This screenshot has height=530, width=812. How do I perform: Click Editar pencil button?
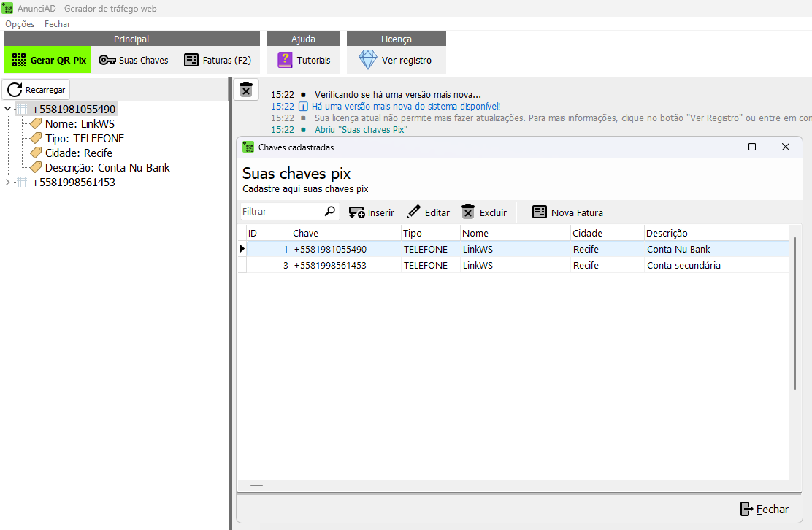[428, 212]
